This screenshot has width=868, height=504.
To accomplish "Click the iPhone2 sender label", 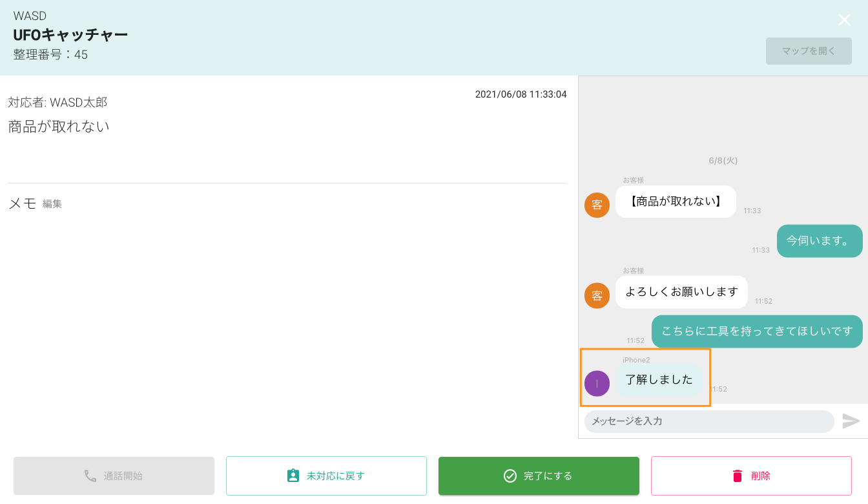I will click(636, 360).
